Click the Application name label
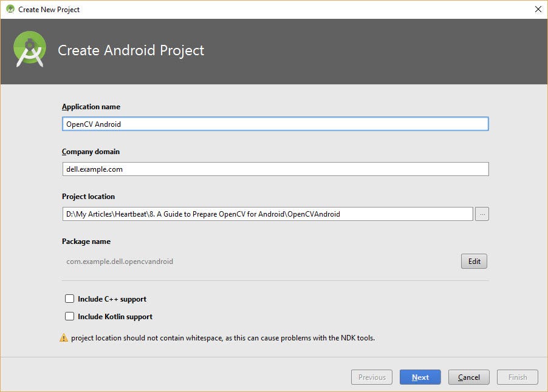 pos(91,107)
